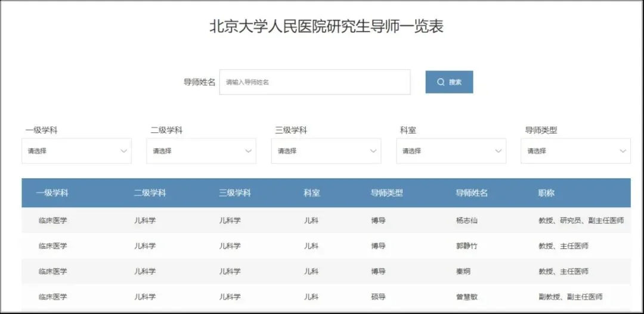Click the 二级学科 label above the second filter
Image resolution: width=644 pixels, height=314 pixels.
coord(166,130)
